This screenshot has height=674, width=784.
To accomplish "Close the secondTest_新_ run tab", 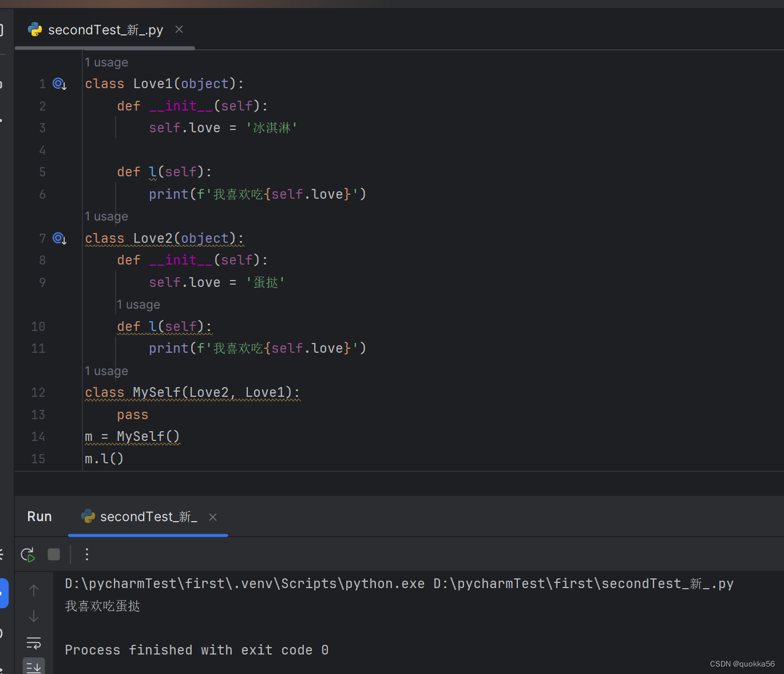I will (x=213, y=517).
